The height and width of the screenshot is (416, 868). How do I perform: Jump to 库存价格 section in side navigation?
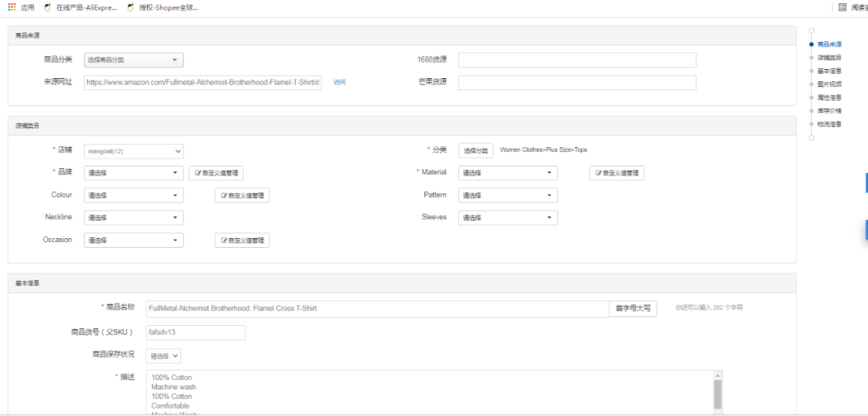(829, 111)
